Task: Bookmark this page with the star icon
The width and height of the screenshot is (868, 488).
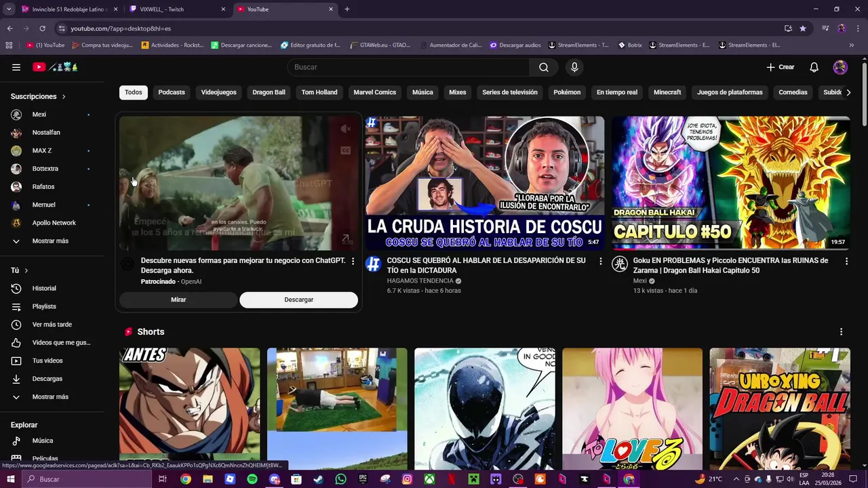Action: (803, 28)
